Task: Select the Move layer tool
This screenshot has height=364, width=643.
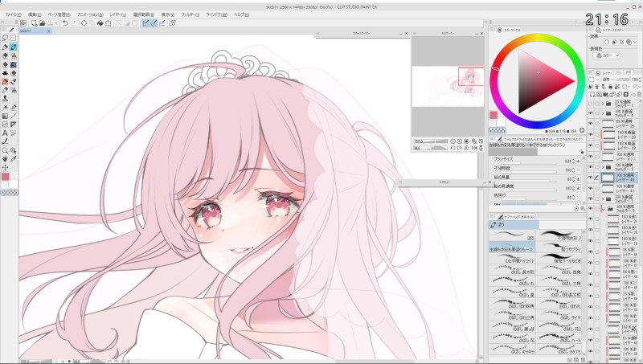Action: (x=5, y=167)
